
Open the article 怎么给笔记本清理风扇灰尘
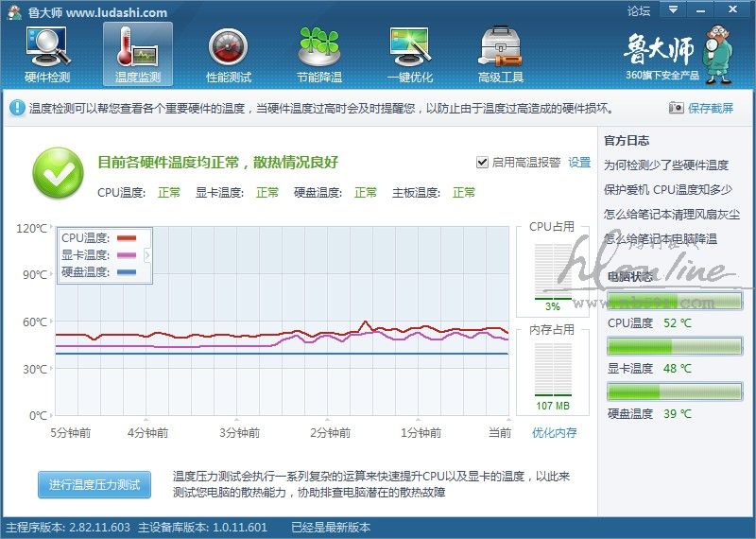click(672, 215)
